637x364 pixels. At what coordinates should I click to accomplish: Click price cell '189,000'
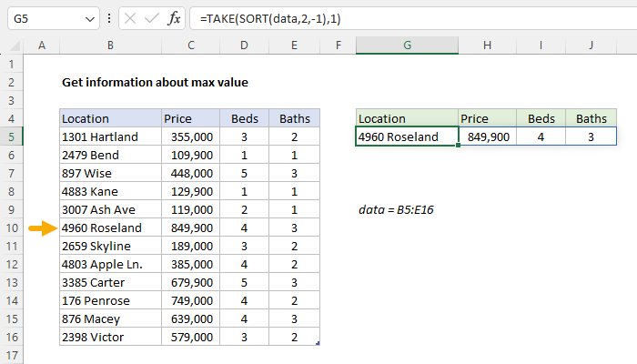(x=190, y=246)
